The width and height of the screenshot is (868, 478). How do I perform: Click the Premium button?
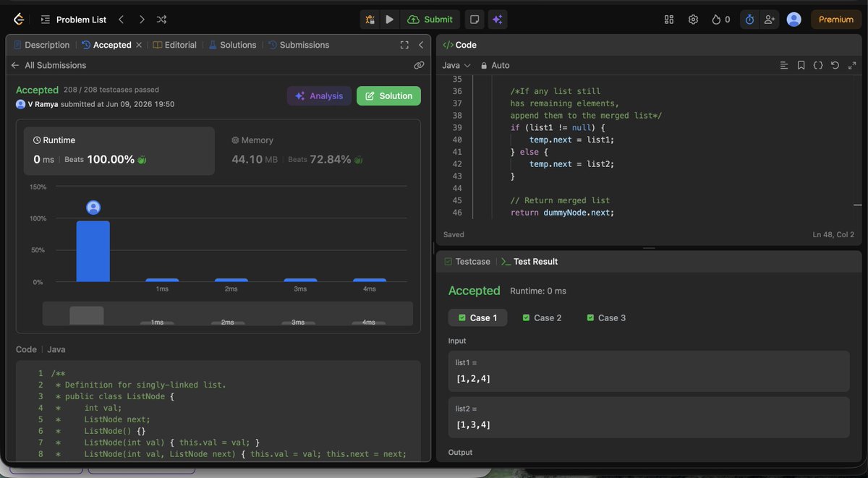pyautogui.click(x=836, y=20)
